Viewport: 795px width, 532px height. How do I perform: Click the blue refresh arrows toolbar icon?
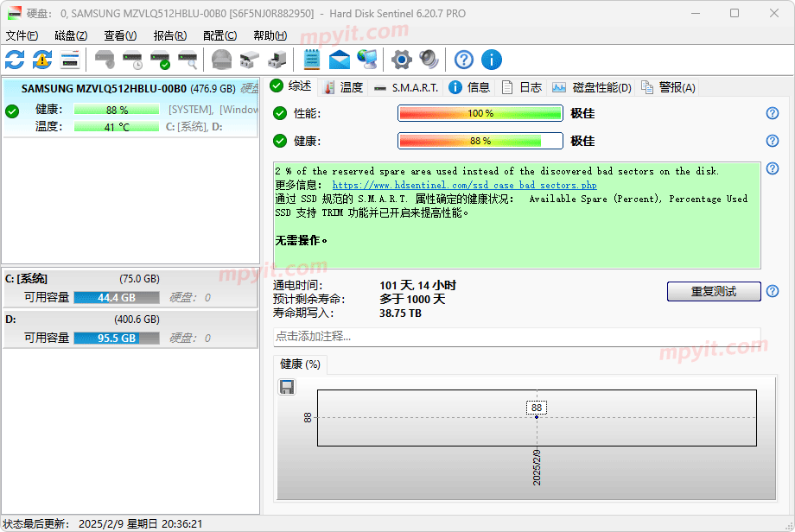(x=15, y=60)
